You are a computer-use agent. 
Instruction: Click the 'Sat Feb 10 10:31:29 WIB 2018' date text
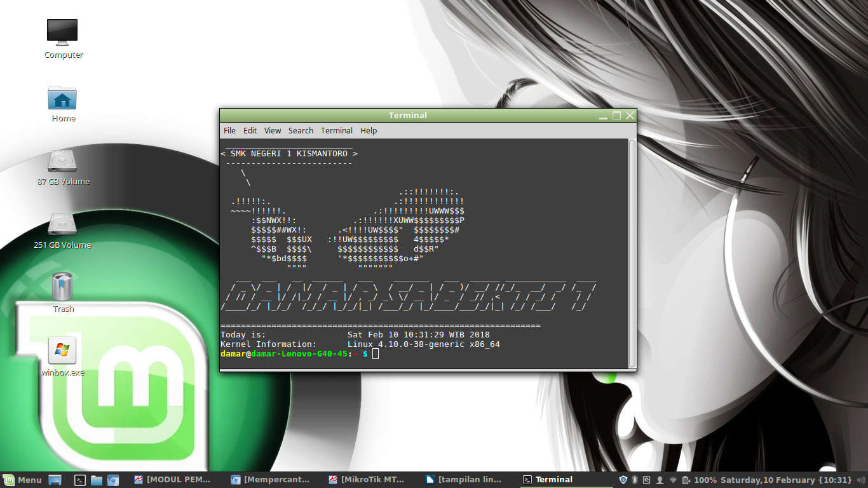pos(419,335)
